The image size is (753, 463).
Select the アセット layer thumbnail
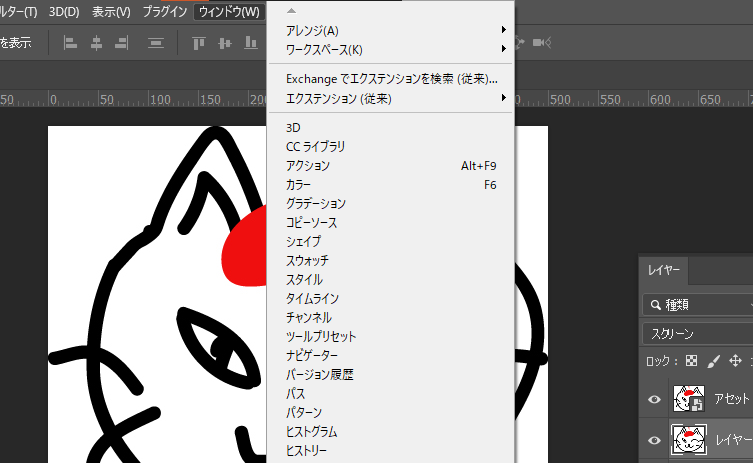691,400
